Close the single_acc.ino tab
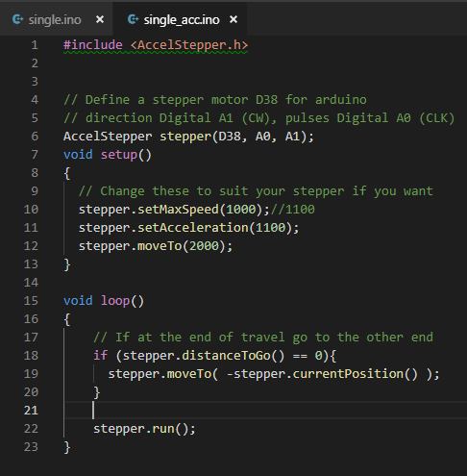The height and width of the screenshot is (476, 467). tap(233, 19)
